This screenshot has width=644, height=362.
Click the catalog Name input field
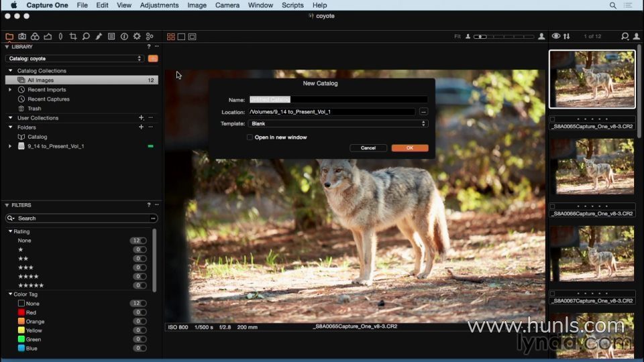338,100
